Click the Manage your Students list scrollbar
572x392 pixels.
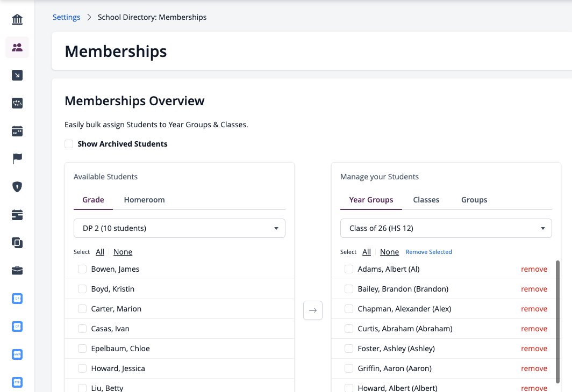tap(557, 322)
